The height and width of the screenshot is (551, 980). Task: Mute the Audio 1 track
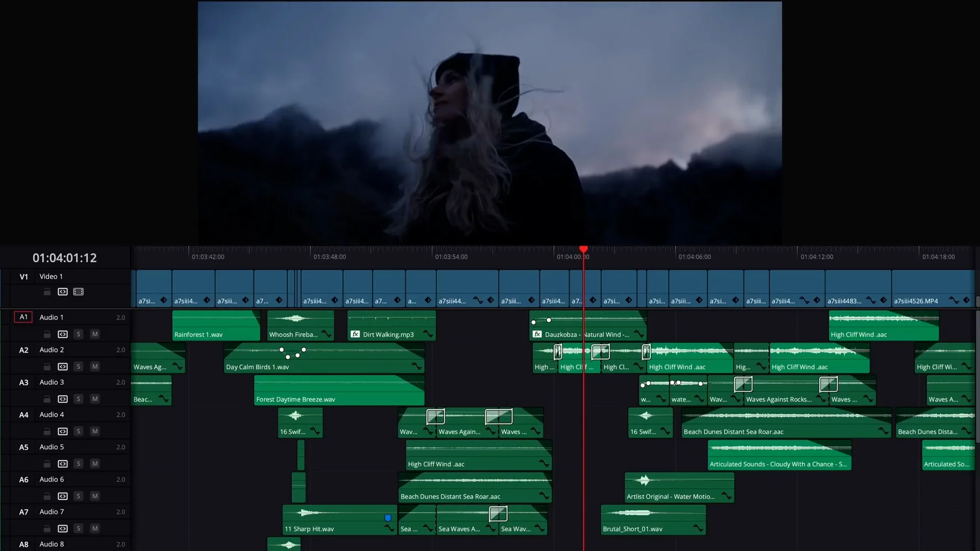tap(94, 334)
